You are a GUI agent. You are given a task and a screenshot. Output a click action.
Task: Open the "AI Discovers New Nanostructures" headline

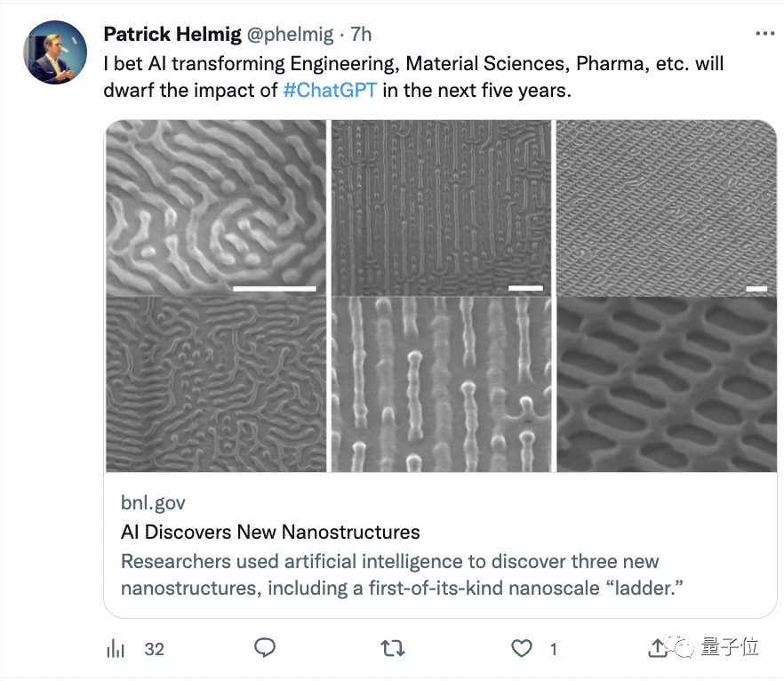[270, 533]
